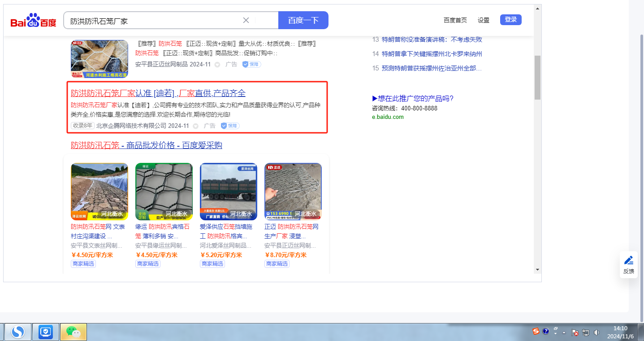Show hidden tray icons arrow

point(564,332)
